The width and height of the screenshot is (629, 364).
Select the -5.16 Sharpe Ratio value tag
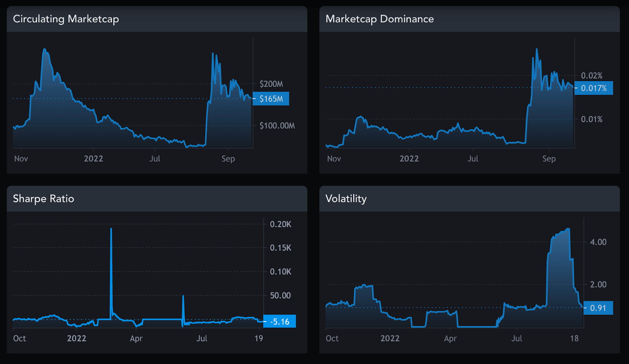[280, 322]
